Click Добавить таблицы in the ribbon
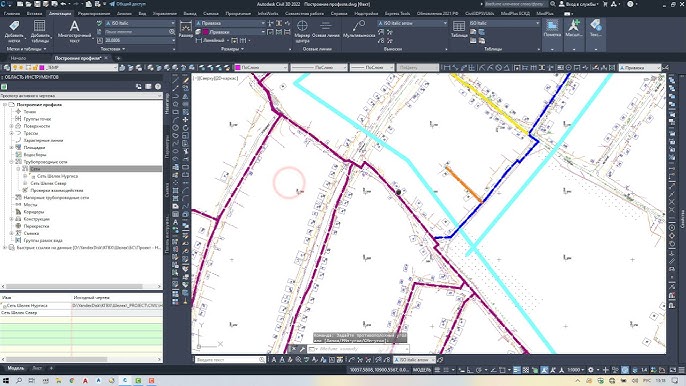The height and width of the screenshot is (386, 686). coord(40,31)
